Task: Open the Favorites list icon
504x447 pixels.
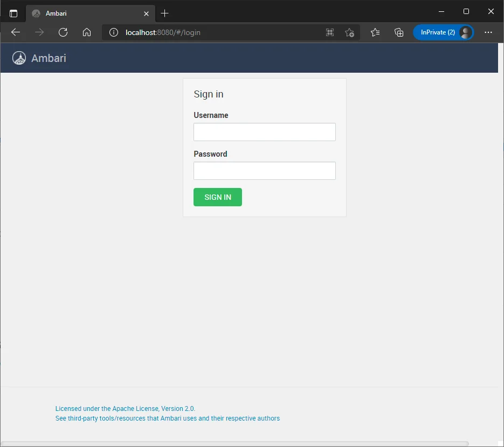Action: [375, 32]
